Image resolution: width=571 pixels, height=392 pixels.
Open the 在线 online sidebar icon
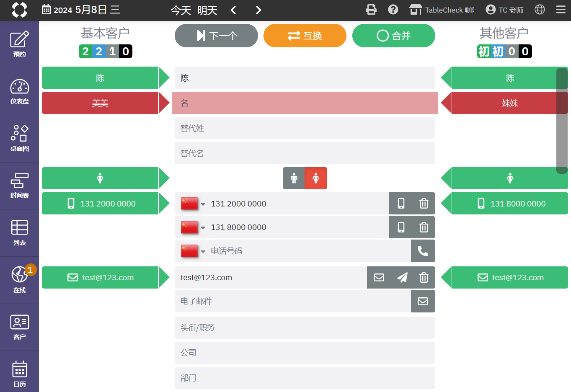pos(19,280)
